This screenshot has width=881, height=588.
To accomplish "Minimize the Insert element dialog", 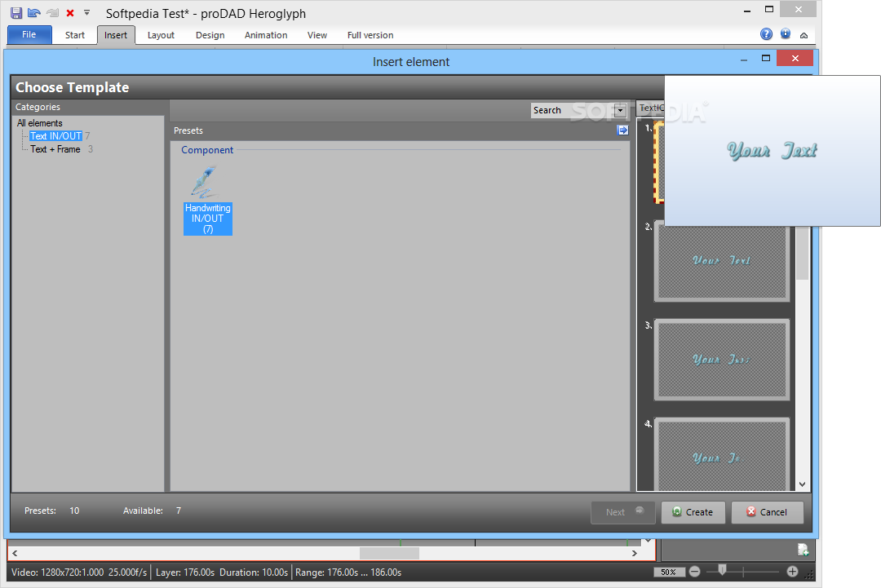I will click(744, 59).
